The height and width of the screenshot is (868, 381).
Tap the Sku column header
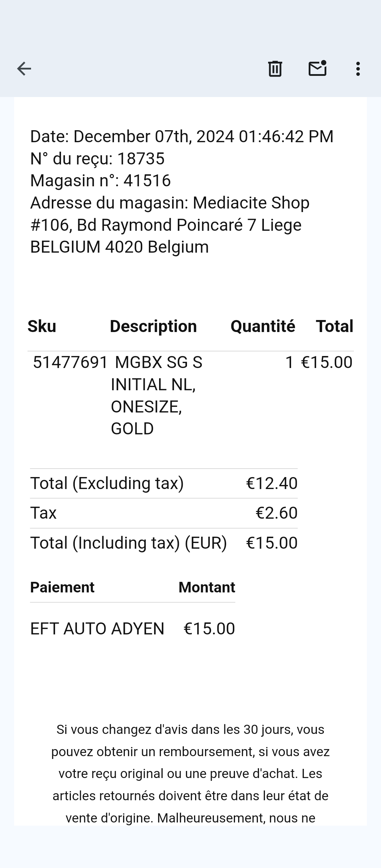pyautogui.click(x=42, y=326)
